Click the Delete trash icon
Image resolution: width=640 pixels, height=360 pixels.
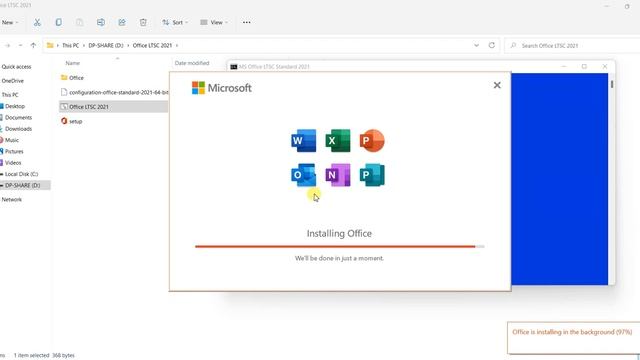143,22
